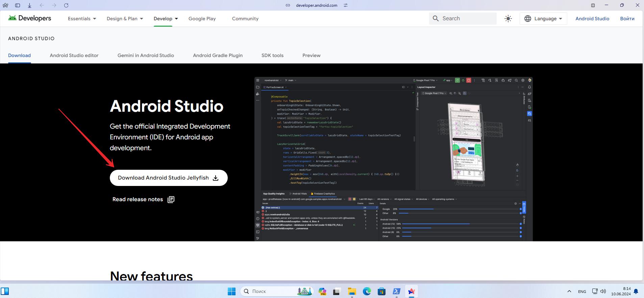This screenshot has width=644, height=298.
Task: Open Google Play in site navigation
Action: point(202,19)
